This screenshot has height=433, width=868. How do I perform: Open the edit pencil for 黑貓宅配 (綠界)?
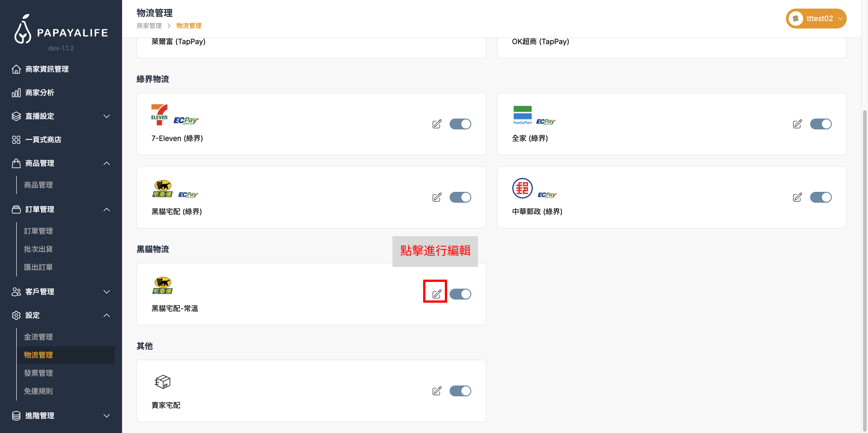[x=436, y=197]
